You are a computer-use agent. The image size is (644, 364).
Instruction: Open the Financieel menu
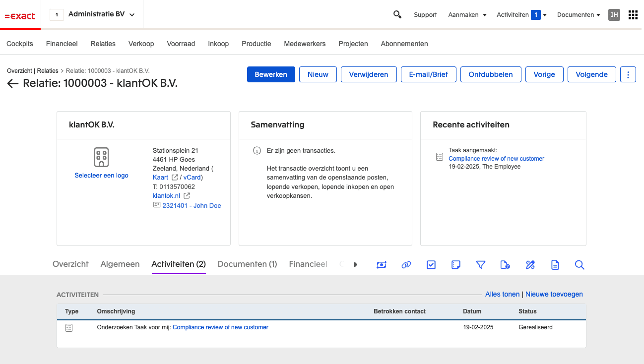[62, 44]
